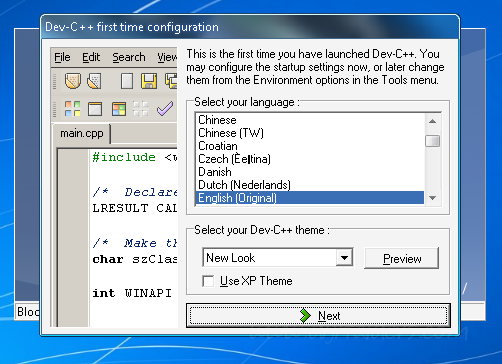Viewport: 502px width, 364px height.
Task: Click the grey squares Rebuild All icon
Action: 140,109
